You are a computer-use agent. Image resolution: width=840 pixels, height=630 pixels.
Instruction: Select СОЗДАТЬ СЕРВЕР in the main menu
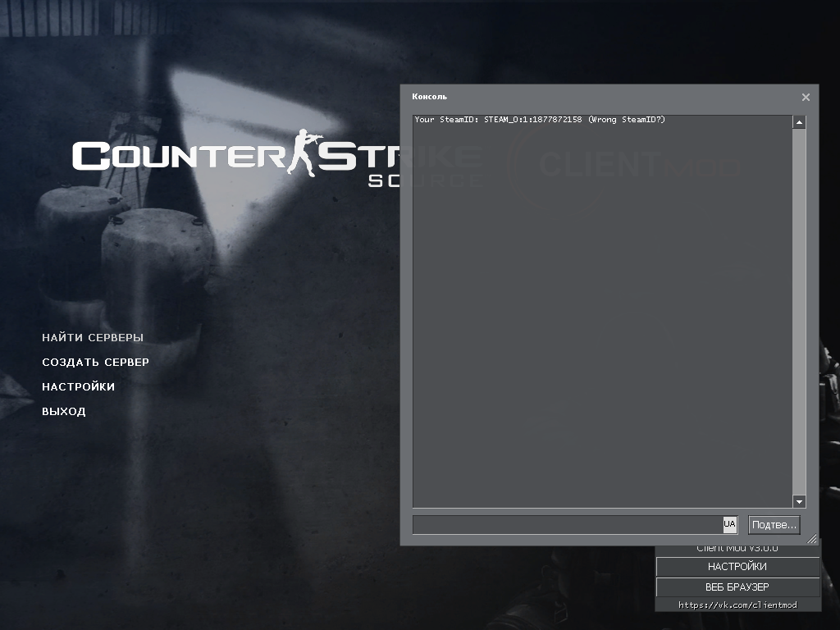click(x=95, y=362)
